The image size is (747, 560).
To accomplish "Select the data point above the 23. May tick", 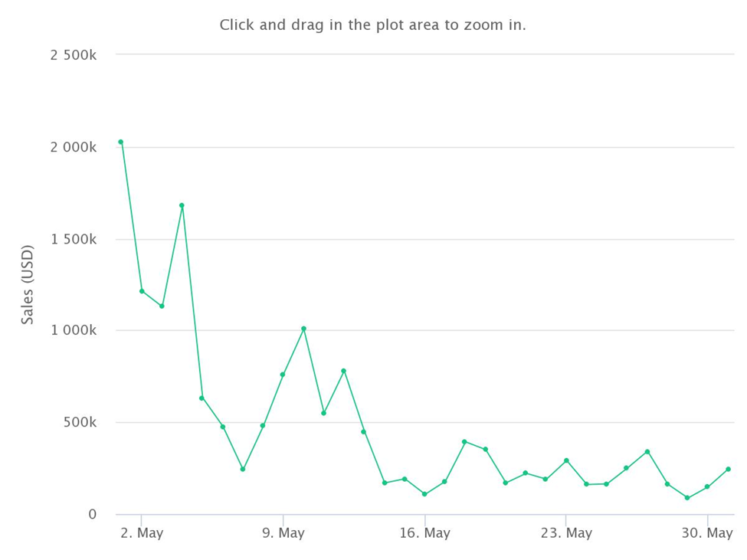I will pyautogui.click(x=566, y=460).
